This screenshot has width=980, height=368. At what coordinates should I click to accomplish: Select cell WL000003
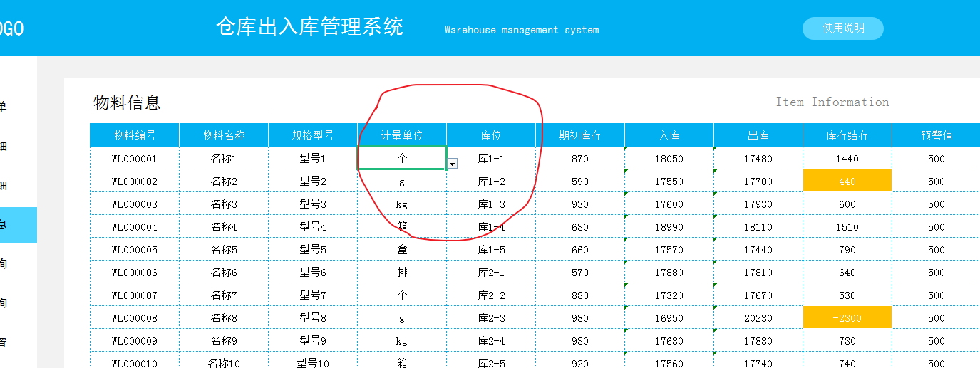[135, 204]
